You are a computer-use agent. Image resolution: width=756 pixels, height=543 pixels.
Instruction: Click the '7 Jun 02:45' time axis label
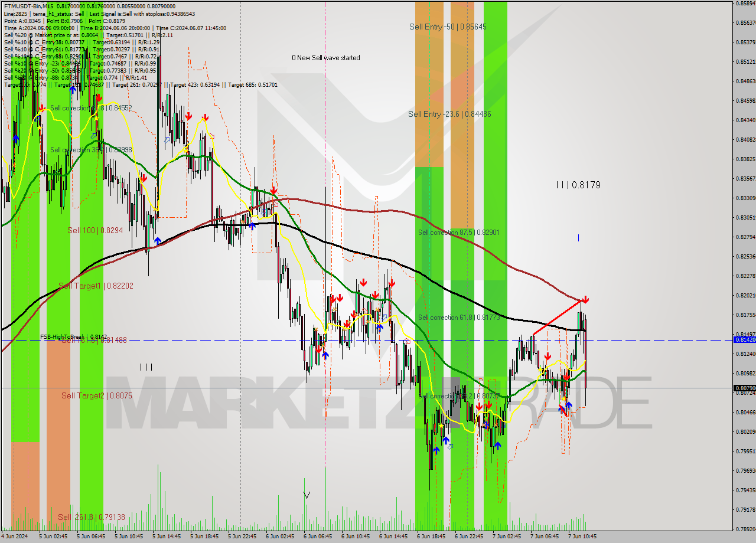507,537
